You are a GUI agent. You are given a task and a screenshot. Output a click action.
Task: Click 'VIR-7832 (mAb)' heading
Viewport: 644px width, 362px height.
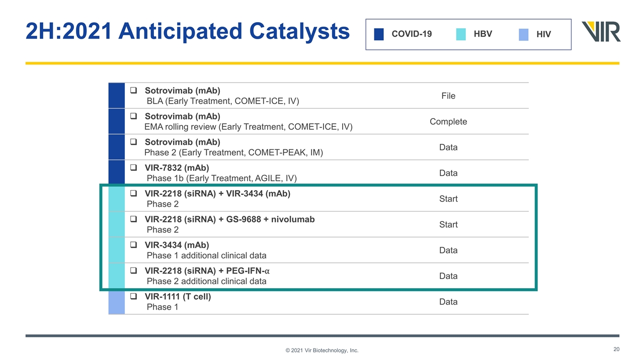click(x=177, y=168)
